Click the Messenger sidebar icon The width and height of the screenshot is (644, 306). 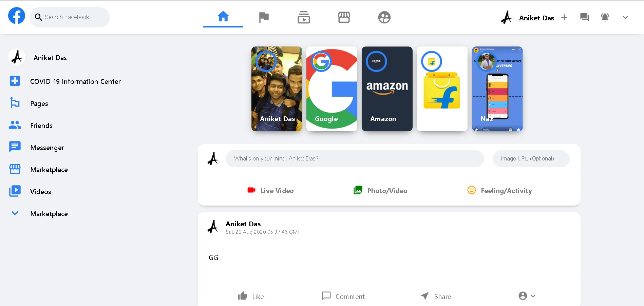pyautogui.click(x=15, y=147)
